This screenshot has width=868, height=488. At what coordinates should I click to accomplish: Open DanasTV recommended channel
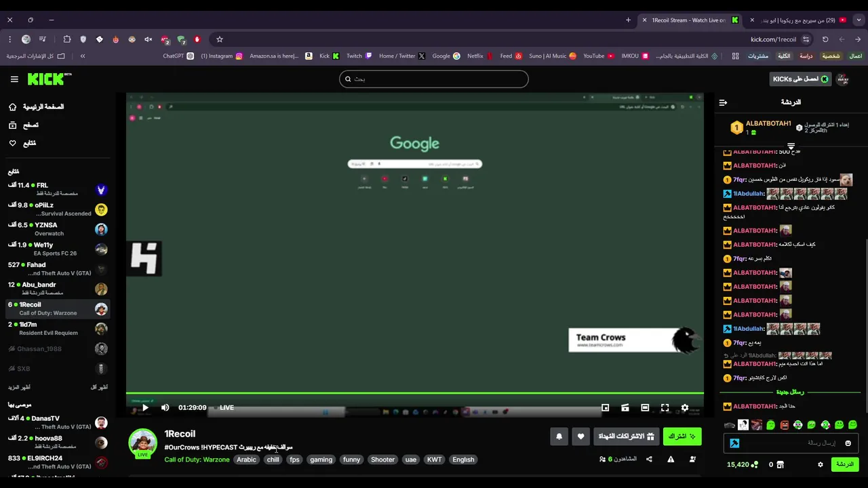pyautogui.click(x=58, y=423)
